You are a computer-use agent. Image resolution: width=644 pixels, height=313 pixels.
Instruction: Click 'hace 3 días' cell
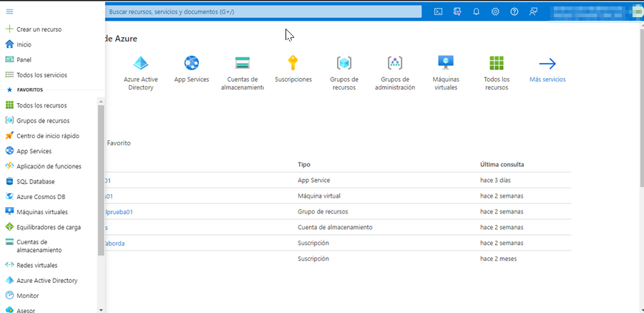pyautogui.click(x=495, y=180)
